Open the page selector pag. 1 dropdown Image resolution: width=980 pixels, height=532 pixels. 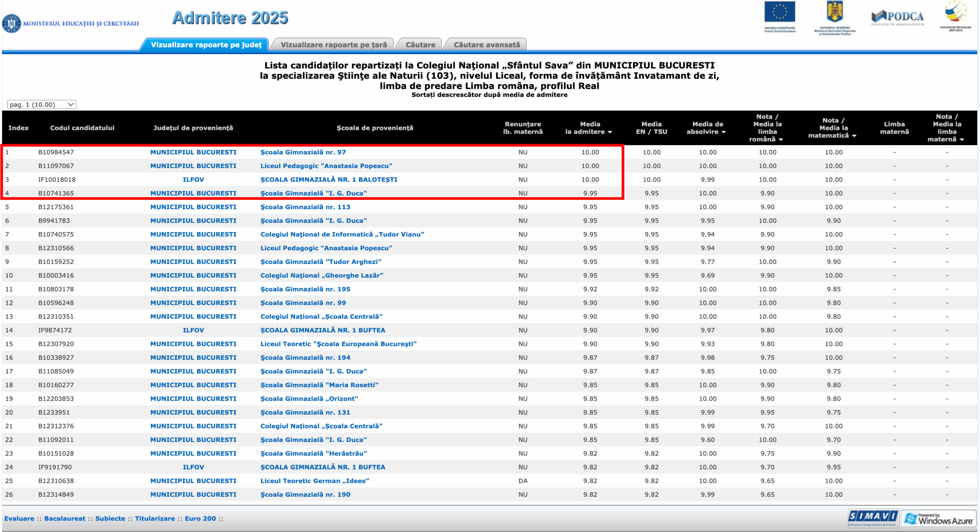click(x=41, y=105)
